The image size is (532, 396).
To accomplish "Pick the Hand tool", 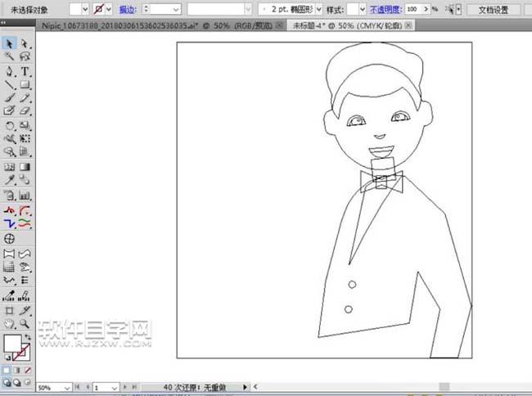I will 10,324.
